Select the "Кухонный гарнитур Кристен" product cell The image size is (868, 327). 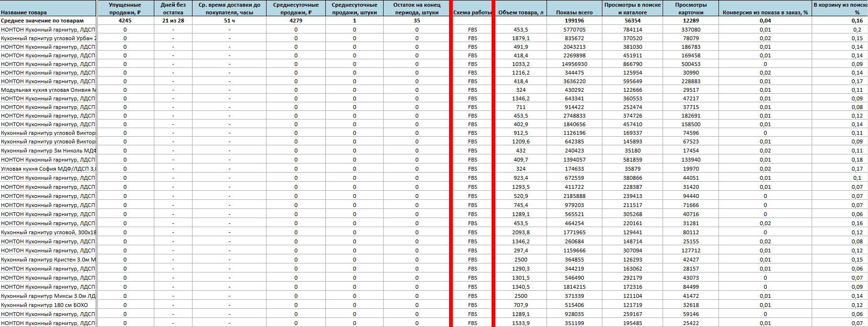point(48,260)
